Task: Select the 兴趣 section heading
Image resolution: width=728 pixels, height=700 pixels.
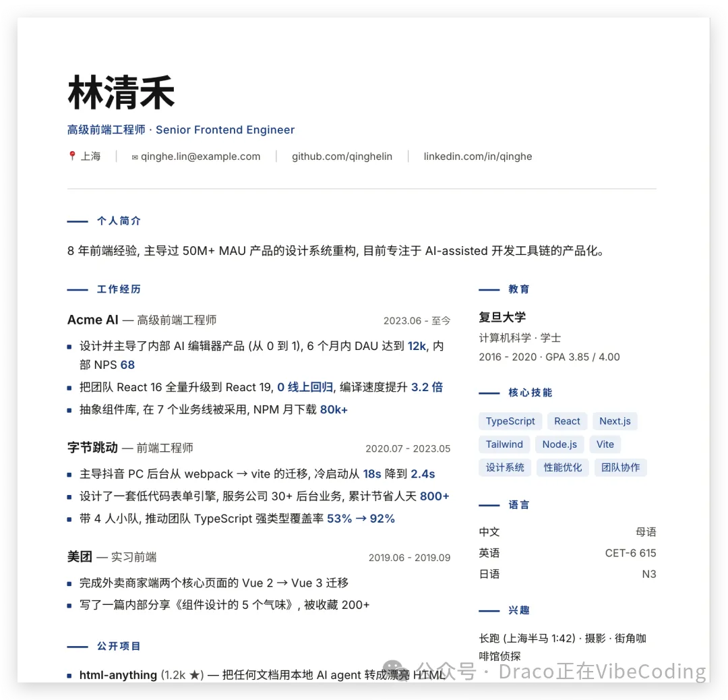Action: coord(518,610)
